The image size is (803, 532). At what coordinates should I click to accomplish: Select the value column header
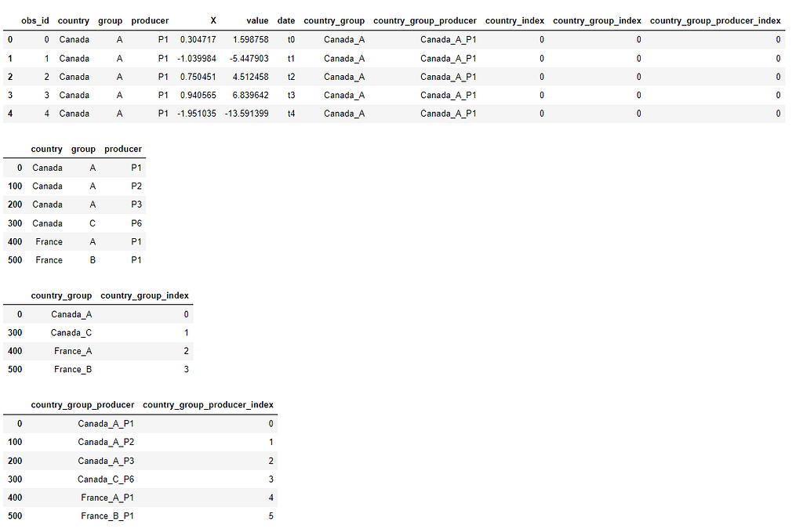pos(258,20)
